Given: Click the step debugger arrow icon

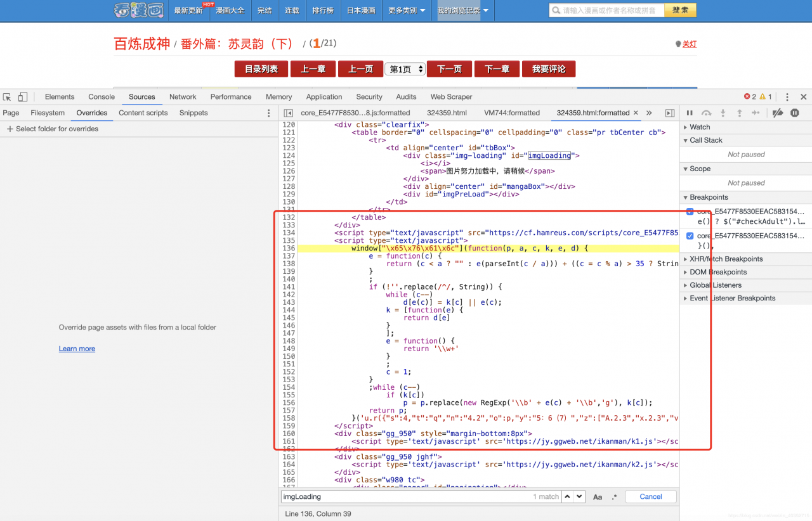Looking at the screenshot, I should 756,113.
